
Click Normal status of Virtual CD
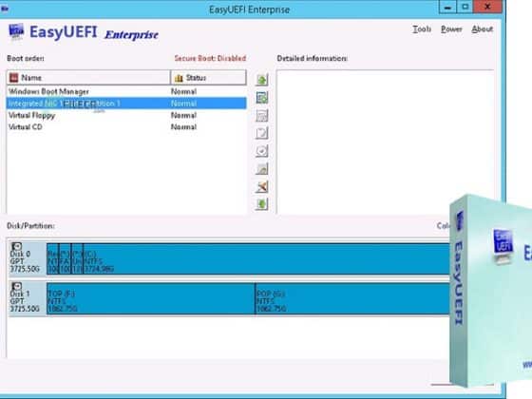(x=183, y=127)
